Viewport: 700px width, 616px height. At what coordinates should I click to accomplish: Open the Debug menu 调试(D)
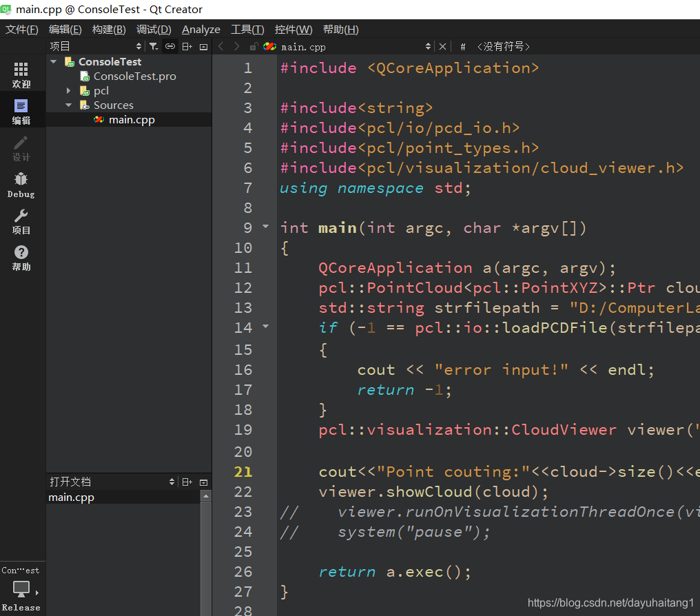point(154,30)
